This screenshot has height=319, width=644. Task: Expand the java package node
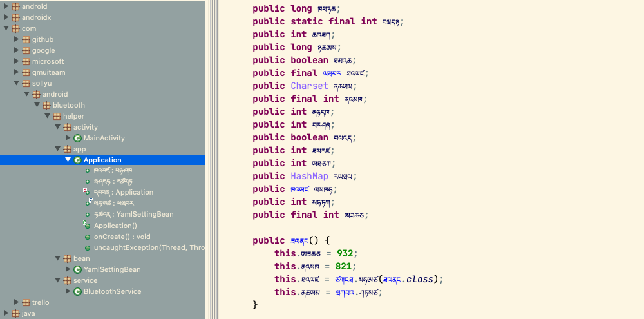pyautogui.click(x=6, y=313)
